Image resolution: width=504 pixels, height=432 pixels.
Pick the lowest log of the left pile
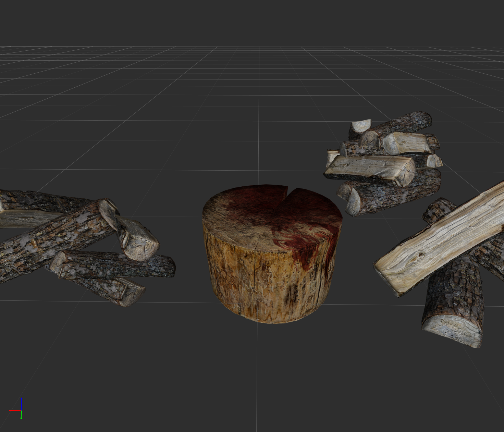pyautogui.click(x=113, y=291)
